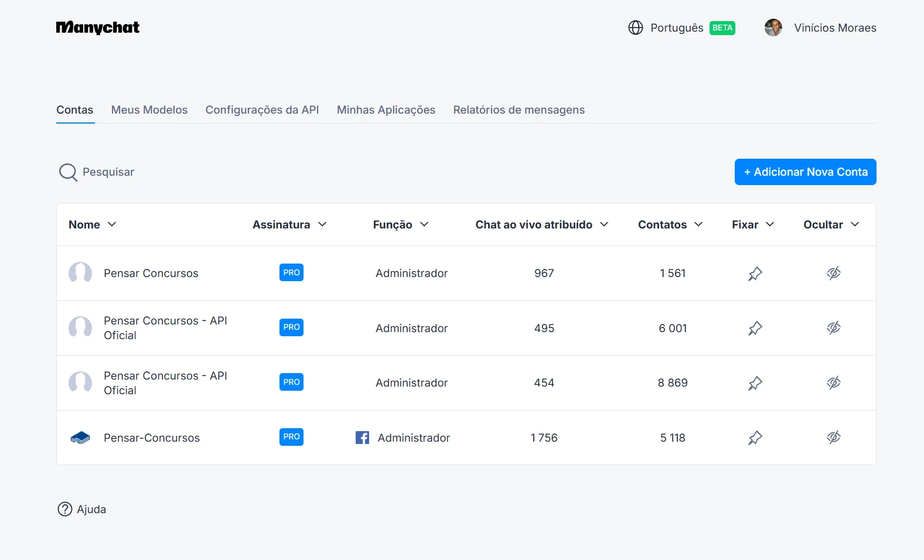
Task: Click the search magnifier icon
Action: [68, 172]
